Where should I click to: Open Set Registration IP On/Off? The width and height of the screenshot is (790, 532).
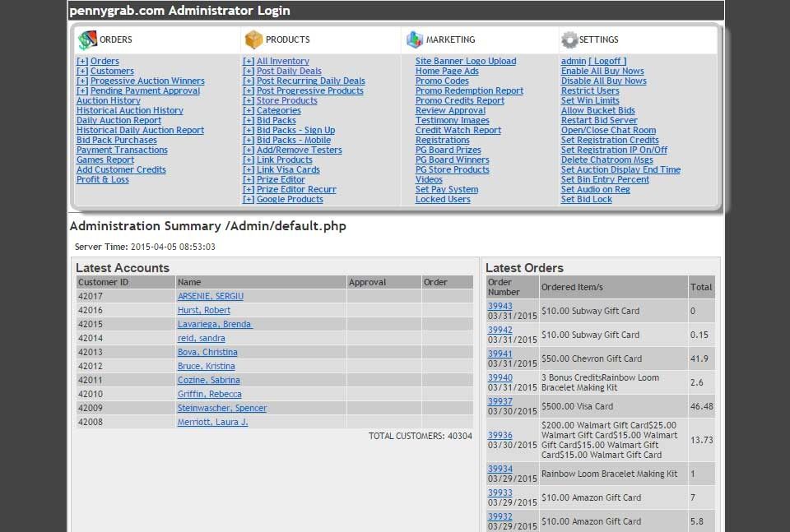pyautogui.click(x=614, y=150)
